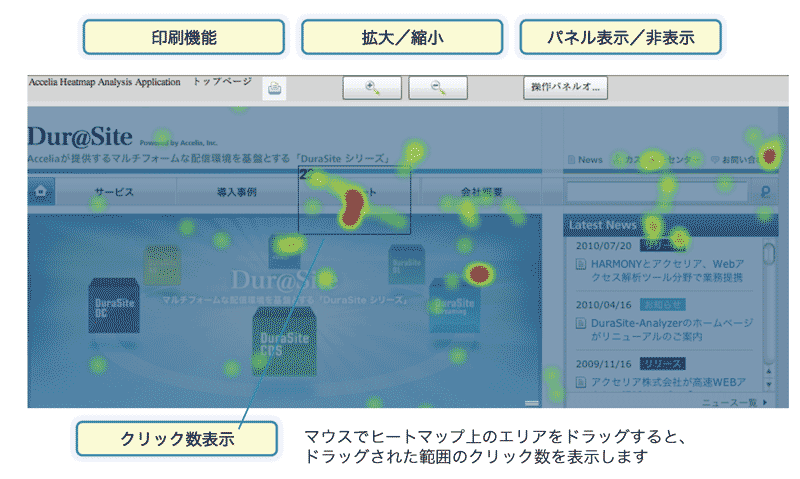Click the document icon beside HARMONY news item
Image resolution: width=800 pixels, height=479 pixels.
pyautogui.click(x=581, y=264)
